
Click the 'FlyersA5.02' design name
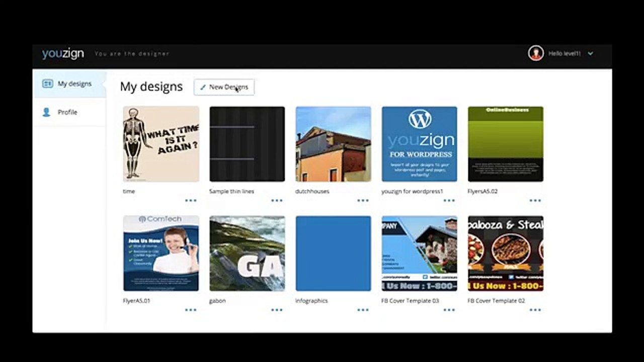[482, 192]
